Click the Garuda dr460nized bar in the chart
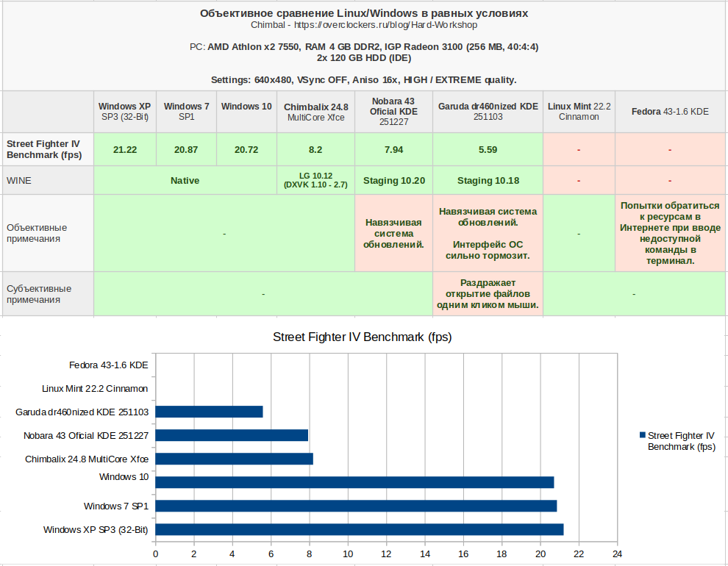 point(209,412)
